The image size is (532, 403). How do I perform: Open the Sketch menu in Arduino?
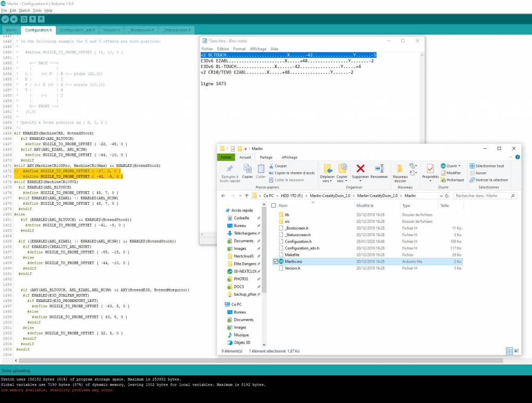(24, 11)
